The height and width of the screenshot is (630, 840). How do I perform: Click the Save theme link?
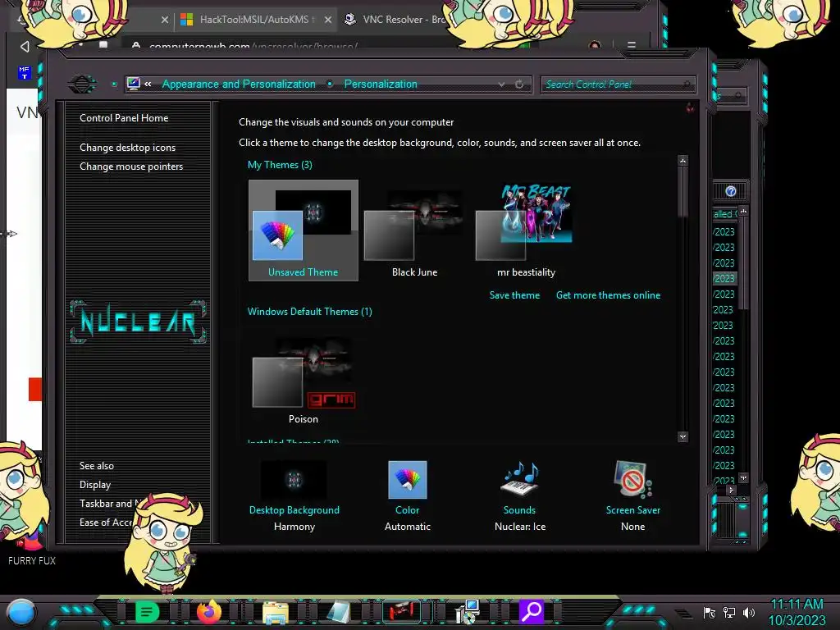[514, 295]
